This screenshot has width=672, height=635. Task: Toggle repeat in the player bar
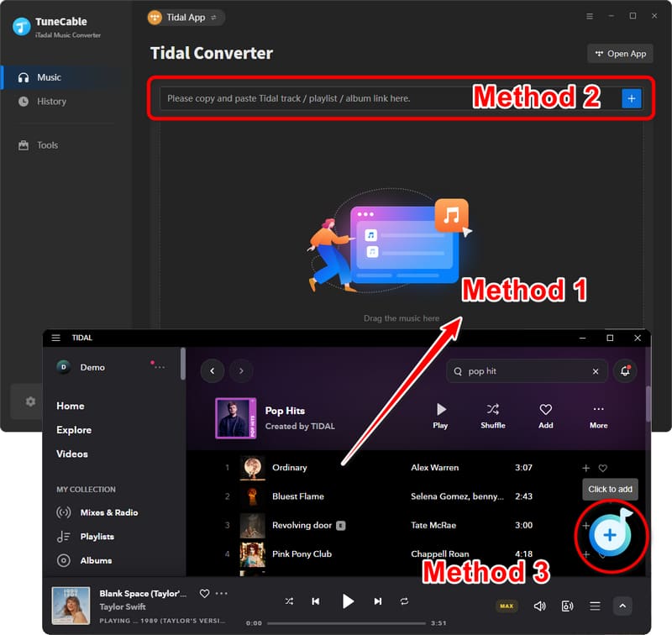(404, 601)
